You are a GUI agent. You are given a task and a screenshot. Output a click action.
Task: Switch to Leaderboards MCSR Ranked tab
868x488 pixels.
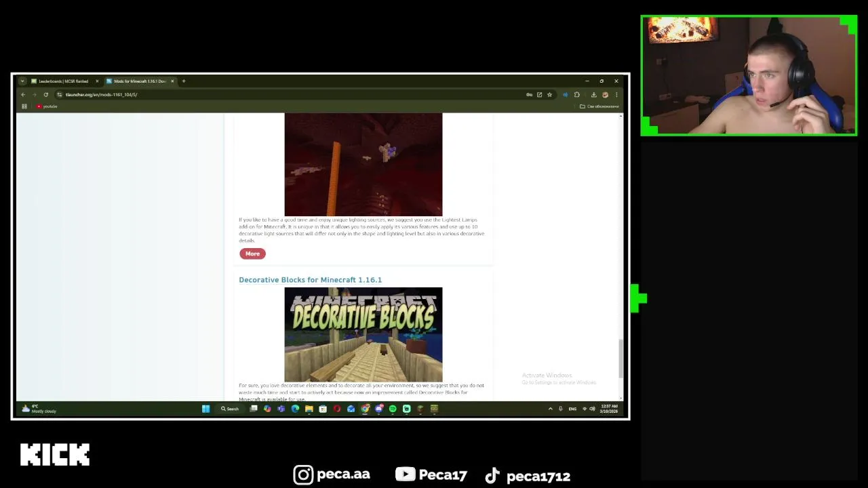[65, 81]
